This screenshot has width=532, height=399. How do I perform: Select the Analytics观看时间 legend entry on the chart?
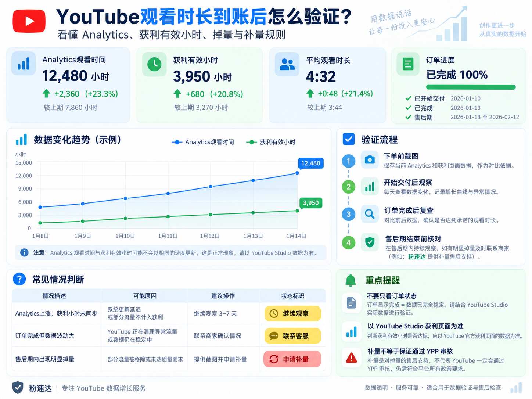(202, 142)
